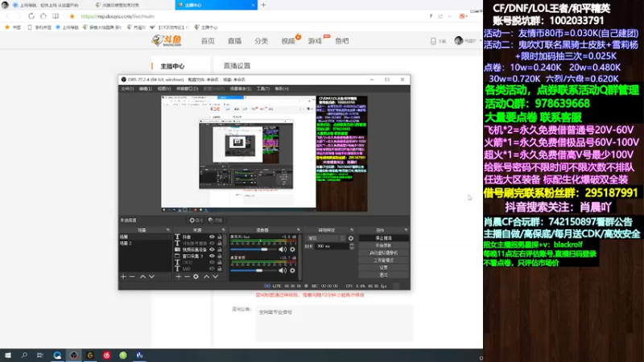Click Start Virtual Camera button

pyautogui.click(x=384, y=253)
